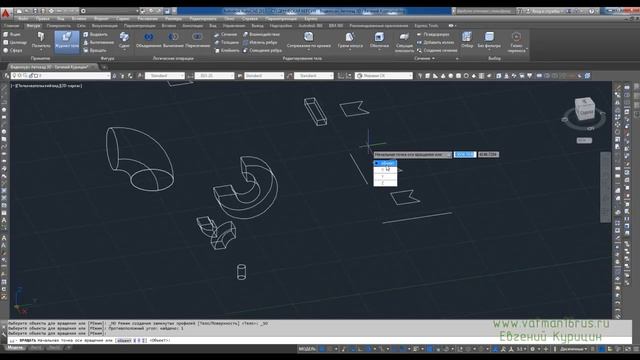Switch to the Поверхность ribbon tab

point(58,26)
